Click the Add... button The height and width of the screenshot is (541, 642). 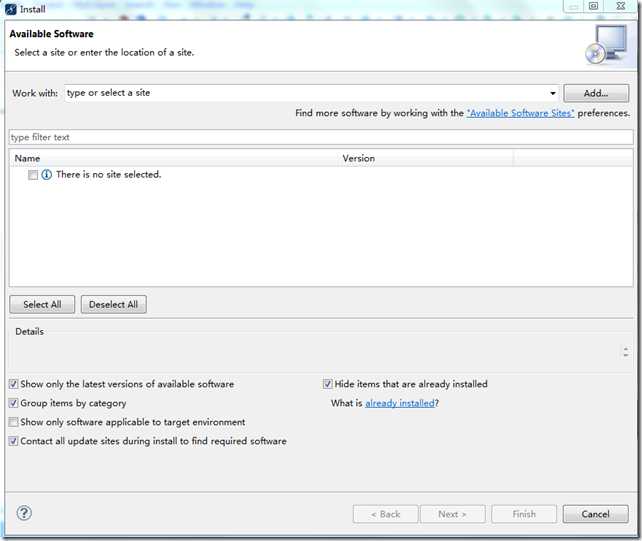[596, 93]
